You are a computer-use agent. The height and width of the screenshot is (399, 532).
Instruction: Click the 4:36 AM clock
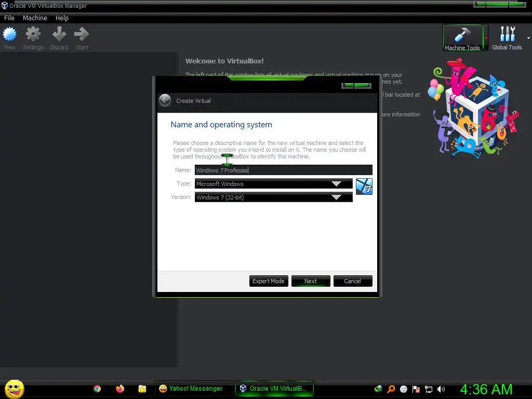click(486, 389)
